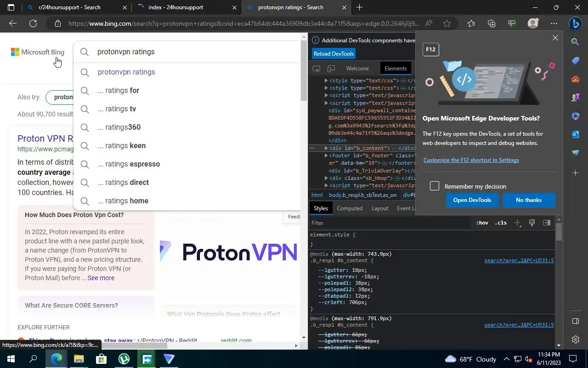
Task: Open Customize the F12 shortcut in Settings link
Action: pyautogui.click(x=471, y=160)
